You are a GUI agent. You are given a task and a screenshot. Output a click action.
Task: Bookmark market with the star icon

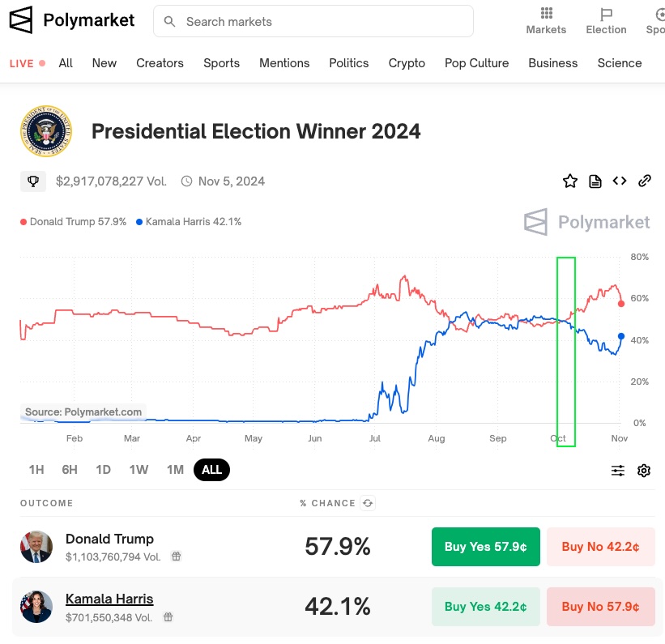pos(570,181)
